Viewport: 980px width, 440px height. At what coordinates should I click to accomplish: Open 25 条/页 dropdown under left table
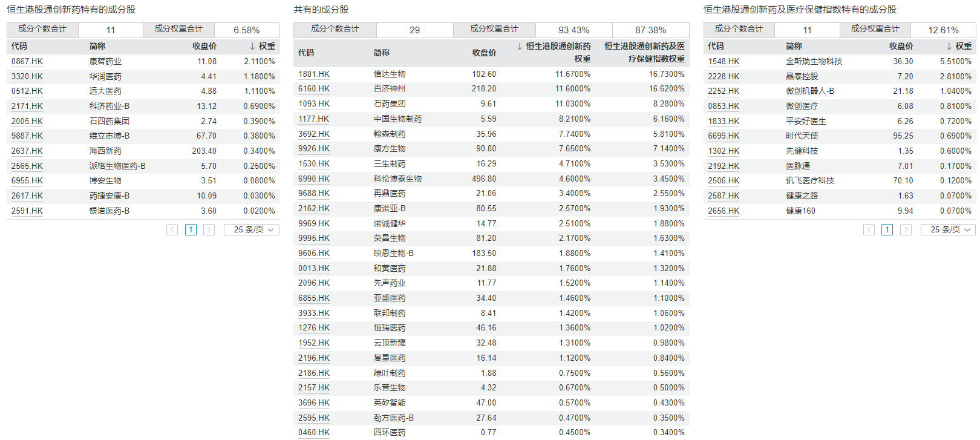pos(252,230)
